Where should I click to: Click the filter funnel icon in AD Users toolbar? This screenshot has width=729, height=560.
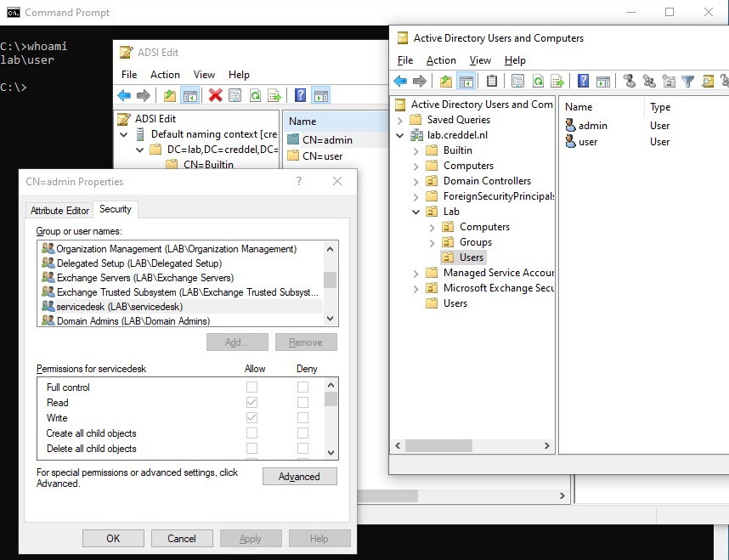pyautogui.click(x=687, y=82)
